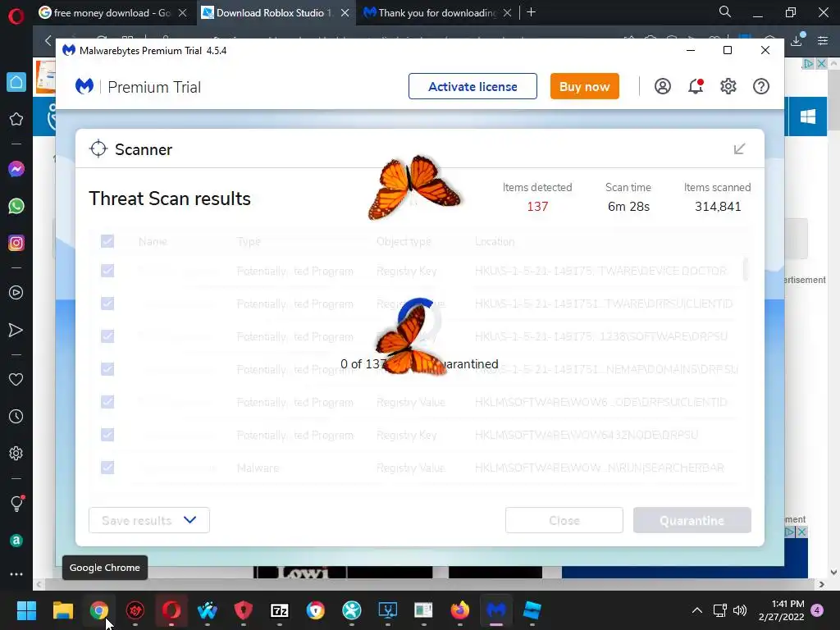Open Opera sidebar bookmarks star icon

(16, 119)
